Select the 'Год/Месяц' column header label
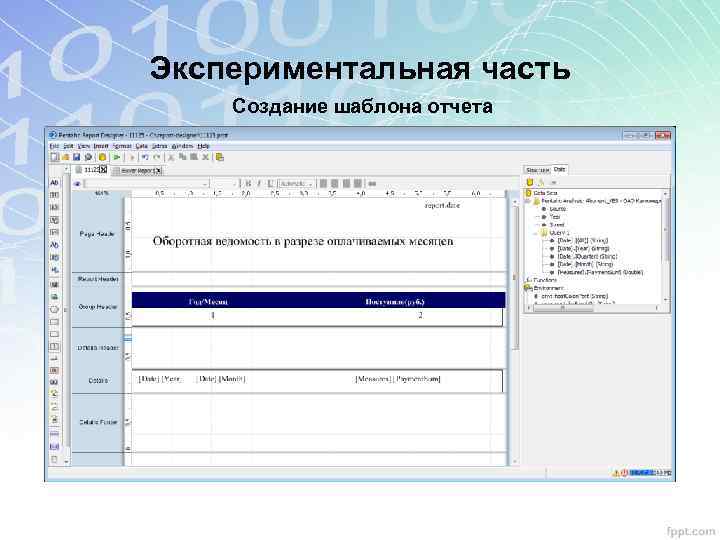Image resolution: width=720 pixels, height=540 pixels. coord(208,302)
